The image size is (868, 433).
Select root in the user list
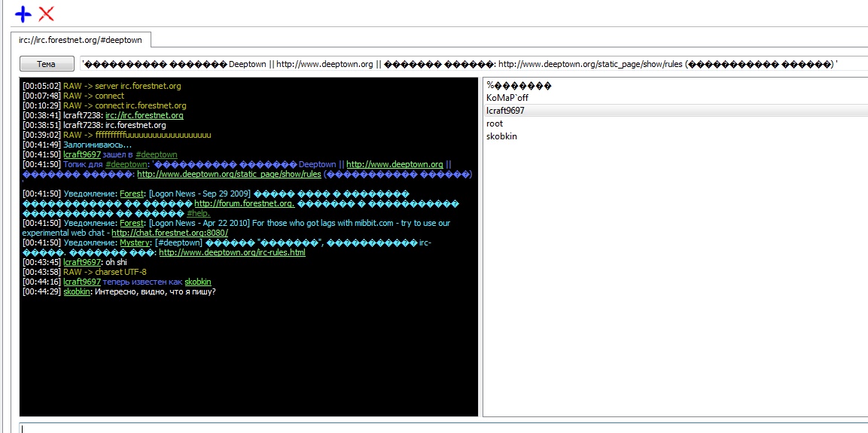(x=495, y=123)
